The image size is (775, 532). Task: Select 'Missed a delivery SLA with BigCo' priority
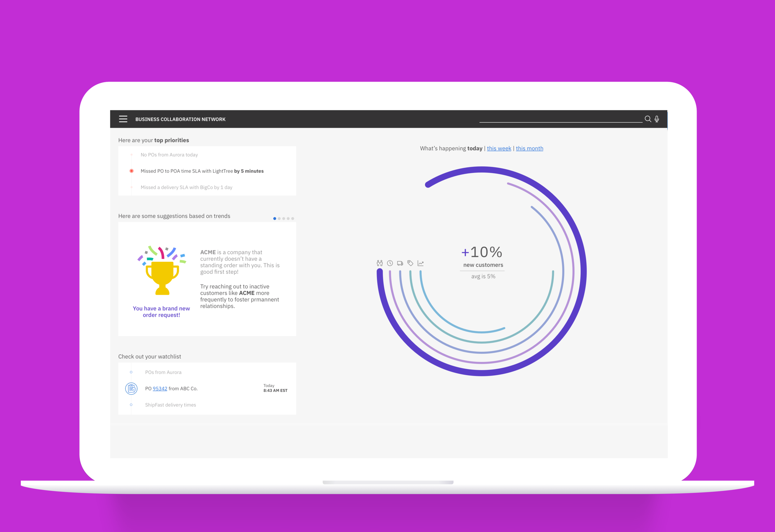click(x=186, y=187)
